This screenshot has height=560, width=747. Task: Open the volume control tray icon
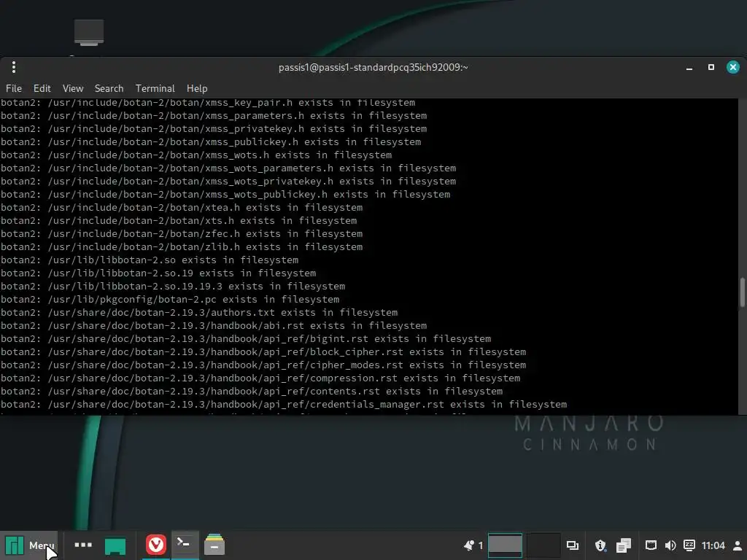click(670, 545)
